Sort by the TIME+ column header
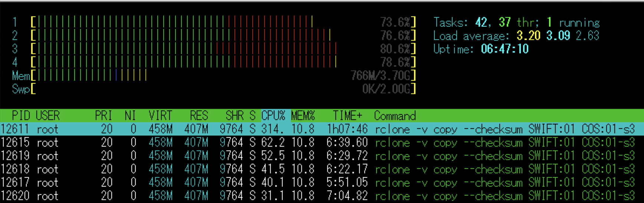 click(347, 116)
